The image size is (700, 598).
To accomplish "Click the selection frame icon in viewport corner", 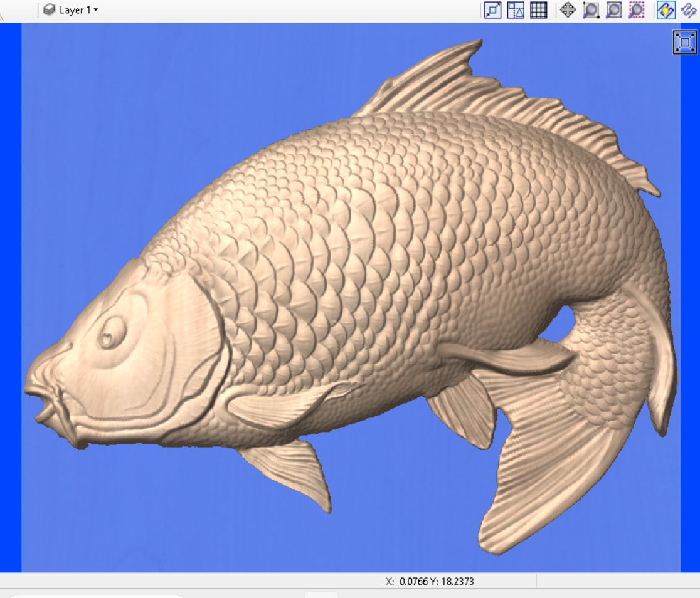I will [x=685, y=43].
